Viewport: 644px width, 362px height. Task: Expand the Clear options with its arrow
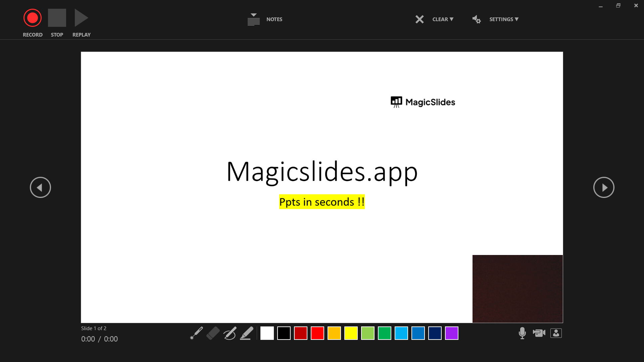point(452,19)
